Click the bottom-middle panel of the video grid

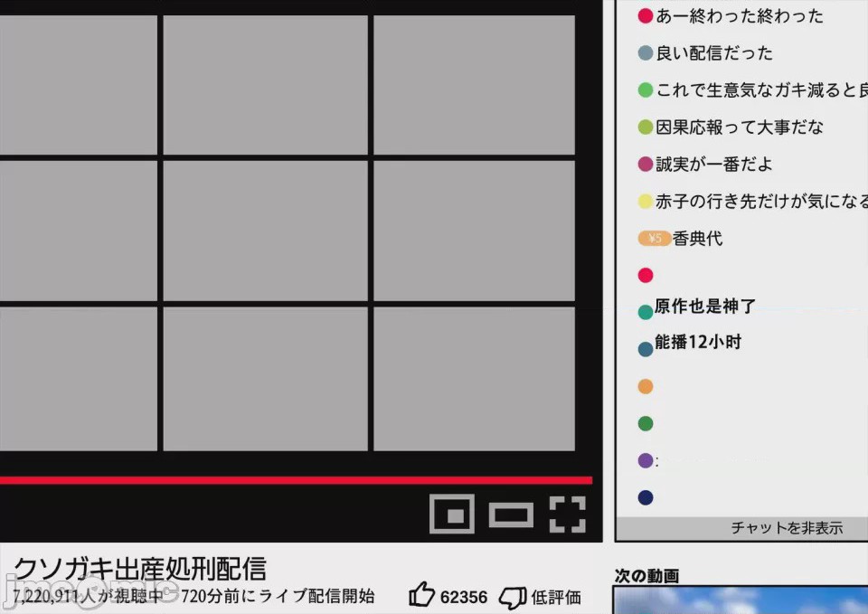pyautogui.click(x=265, y=379)
